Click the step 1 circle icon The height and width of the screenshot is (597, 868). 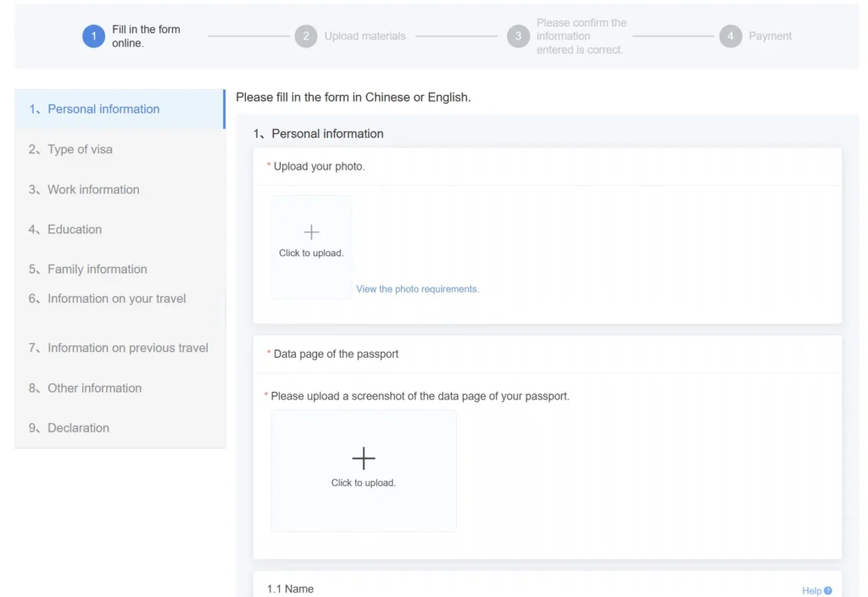pos(93,36)
